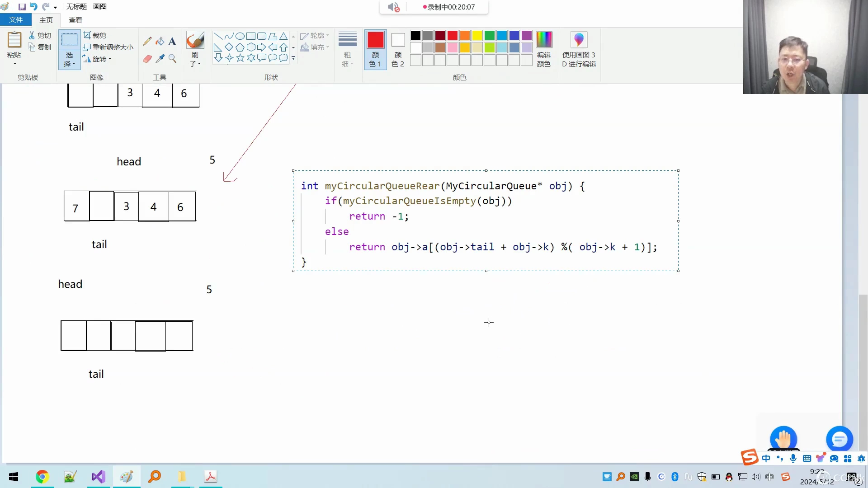Image resolution: width=868 pixels, height=488 pixels.
Task: Select the Color picker eyedropper tool
Action: 160,59
